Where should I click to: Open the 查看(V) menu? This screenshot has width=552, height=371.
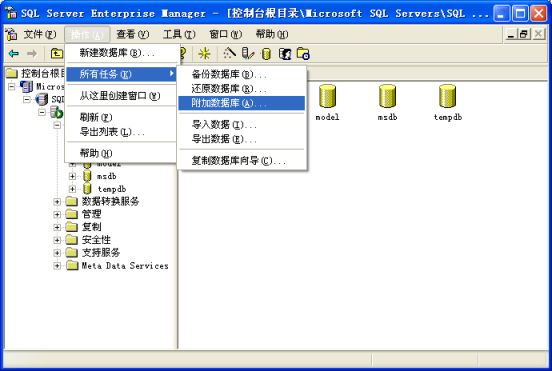tap(132, 34)
